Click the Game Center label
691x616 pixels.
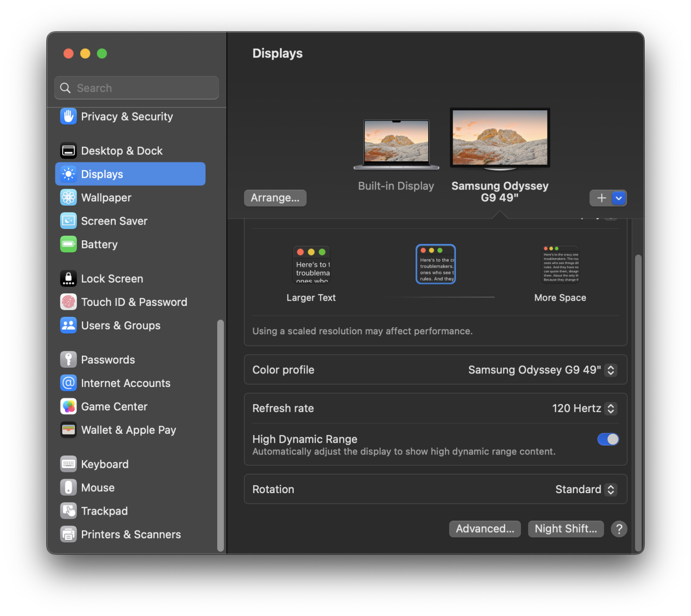pos(114,406)
